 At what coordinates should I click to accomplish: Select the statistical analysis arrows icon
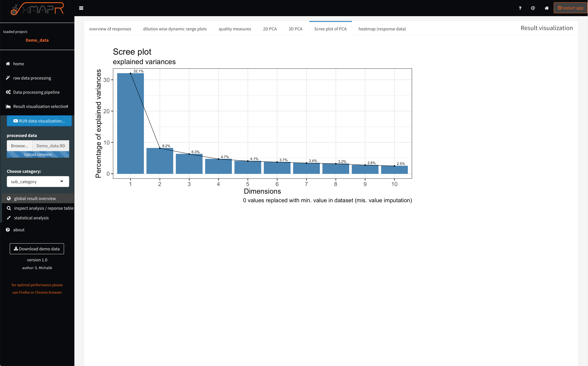(9, 218)
